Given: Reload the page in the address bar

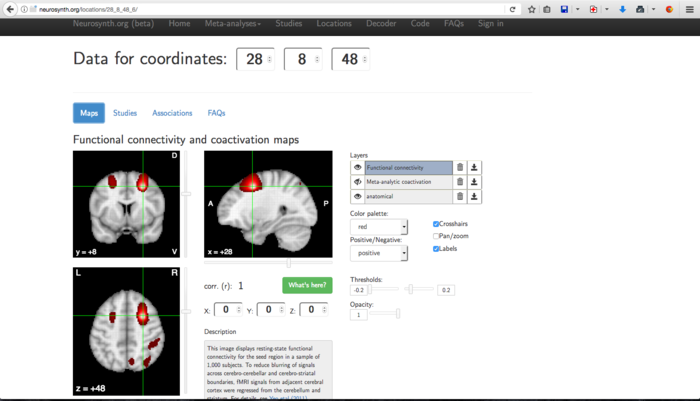Looking at the screenshot, I should (513, 9).
